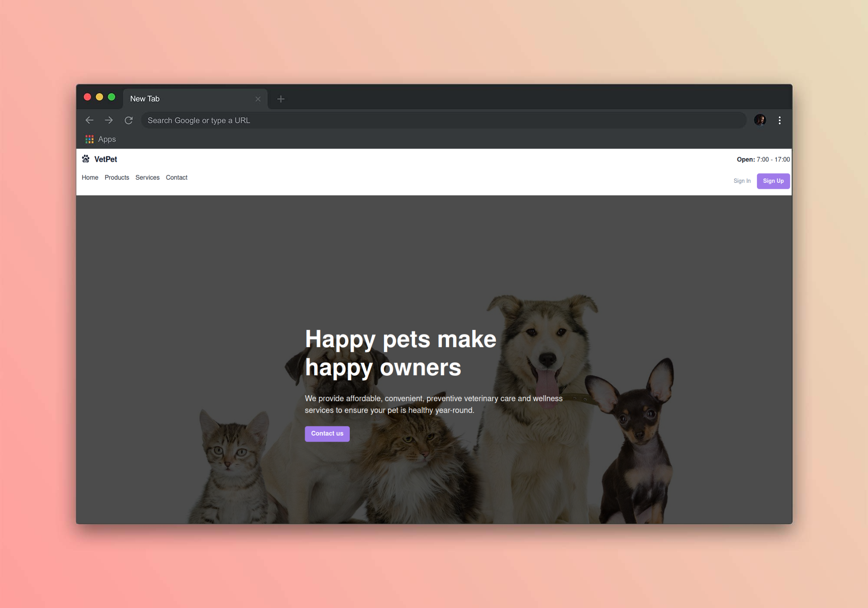
Task: Close the New Tab tab
Action: click(258, 99)
